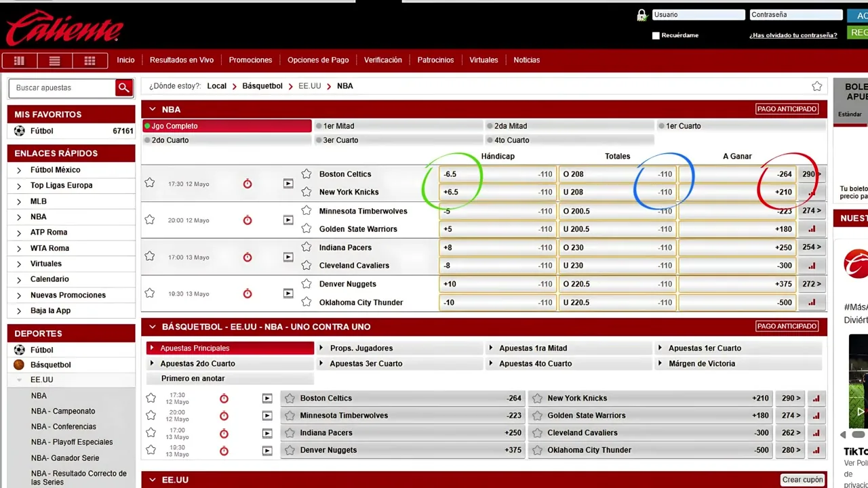
Task: Select the horizontal-lines list view icon
Action: point(54,60)
